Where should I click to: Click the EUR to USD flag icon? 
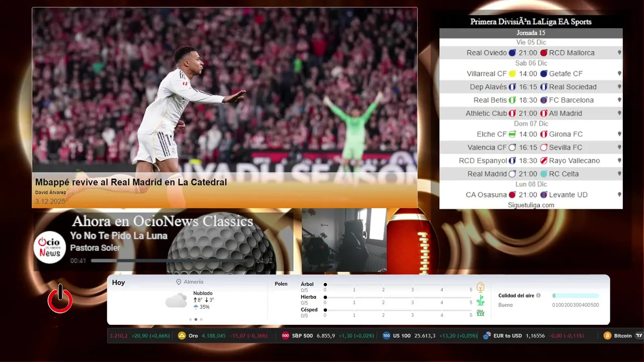487,336
